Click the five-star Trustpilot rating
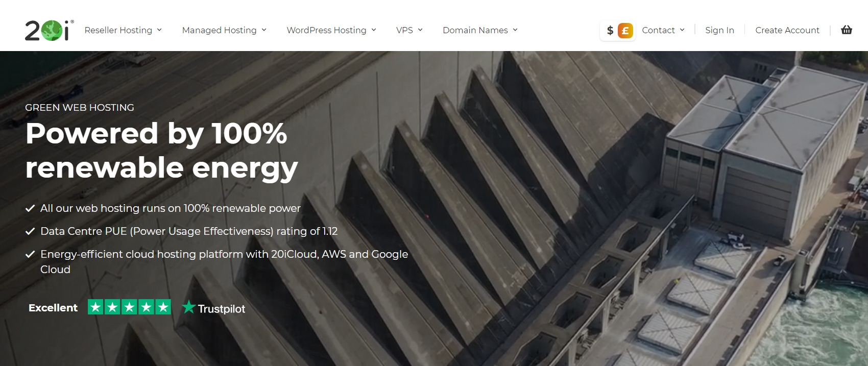The width and height of the screenshot is (868, 366). [130, 307]
